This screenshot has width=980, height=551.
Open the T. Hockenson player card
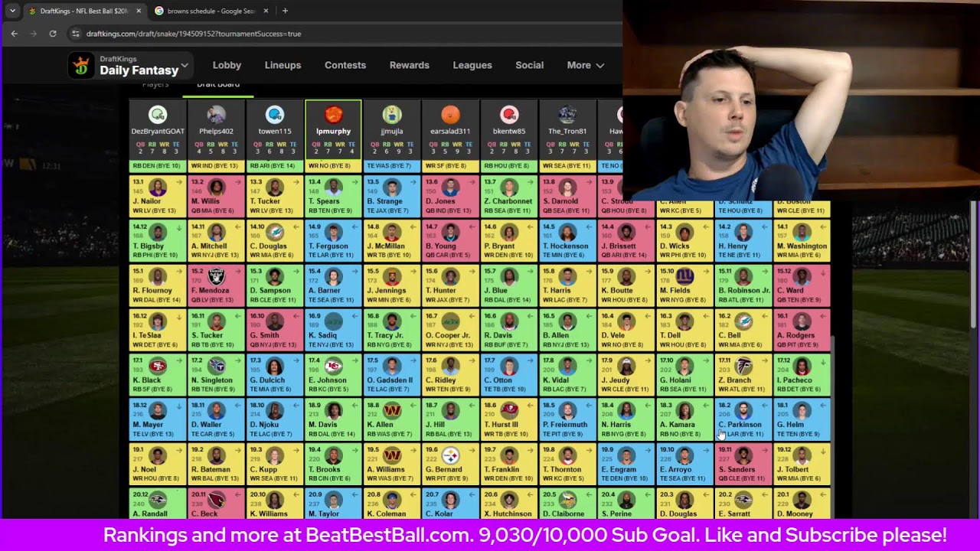point(567,240)
